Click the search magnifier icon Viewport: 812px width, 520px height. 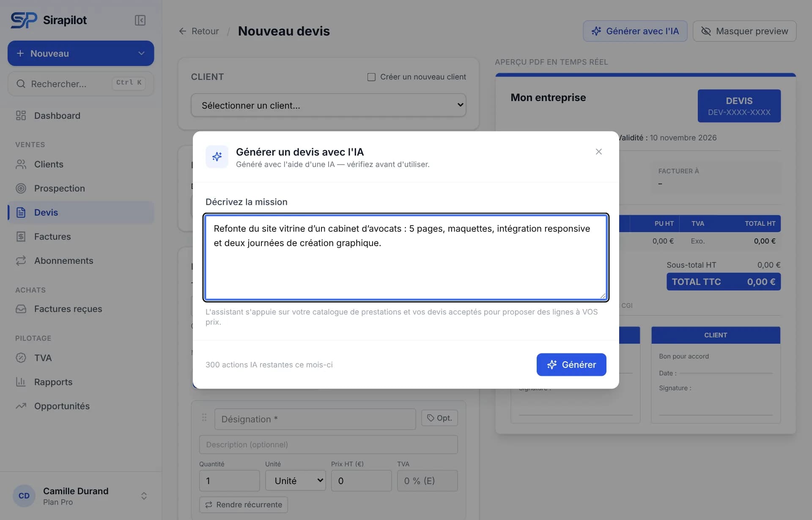point(21,84)
